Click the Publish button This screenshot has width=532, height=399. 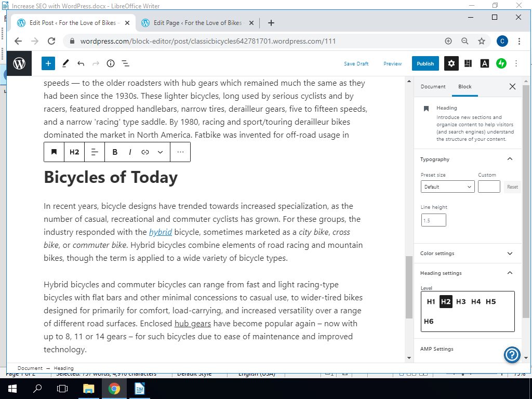pyautogui.click(x=425, y=63)
